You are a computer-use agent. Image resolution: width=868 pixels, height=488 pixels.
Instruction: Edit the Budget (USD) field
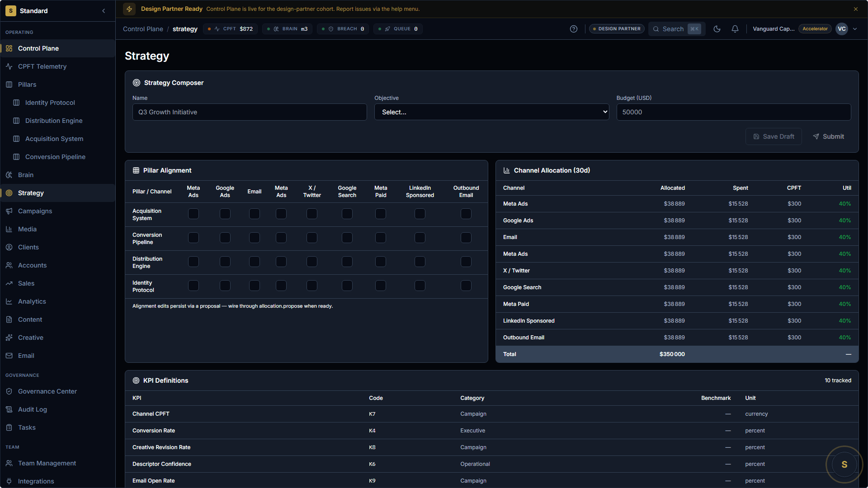[x=734, y=112]
